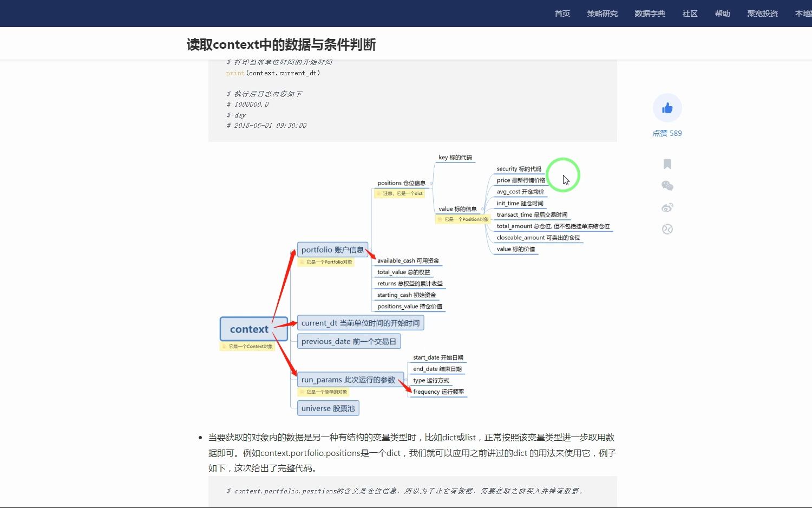
Task: Click the portfolio 账户信息 node
Action: pyautogui.click(x=332, y=250)
